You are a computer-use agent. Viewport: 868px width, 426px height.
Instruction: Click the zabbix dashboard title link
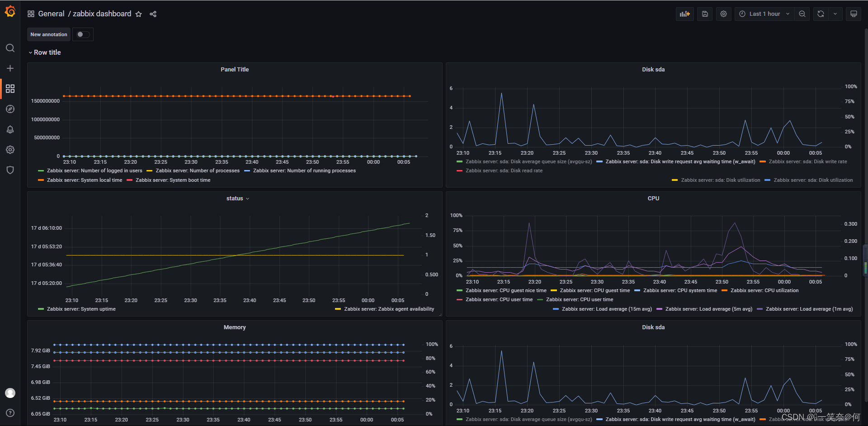click(102, 14)
